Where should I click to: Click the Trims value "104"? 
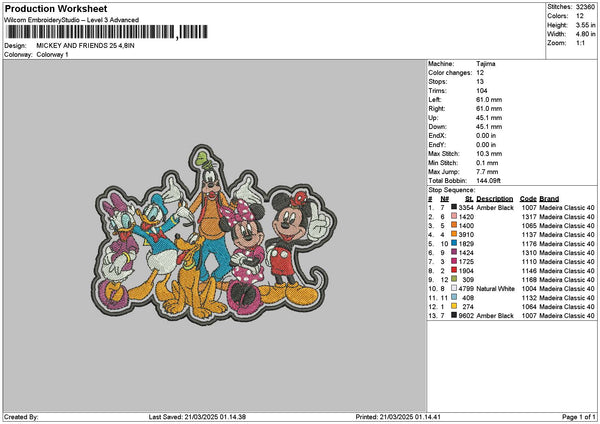point(482,91)
